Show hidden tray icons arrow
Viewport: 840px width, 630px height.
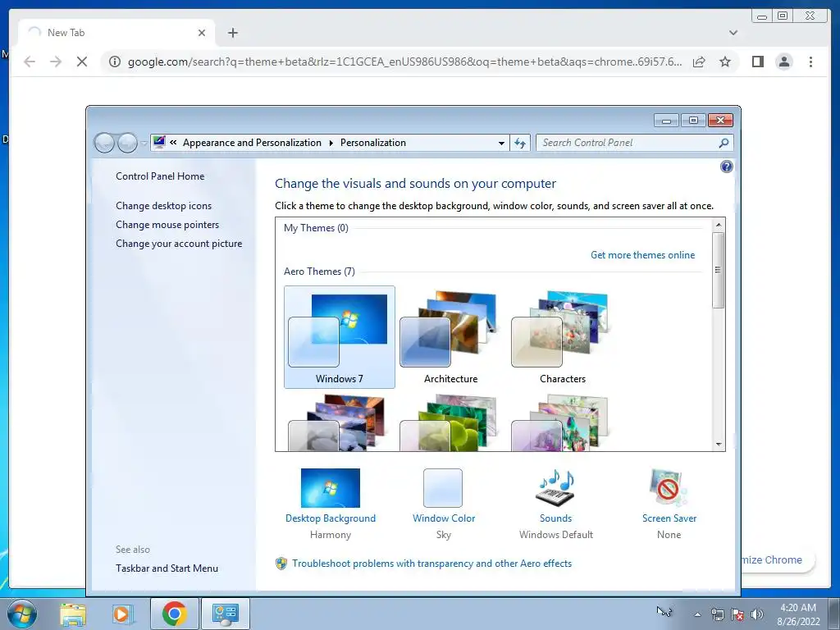(x=697, y=614)
